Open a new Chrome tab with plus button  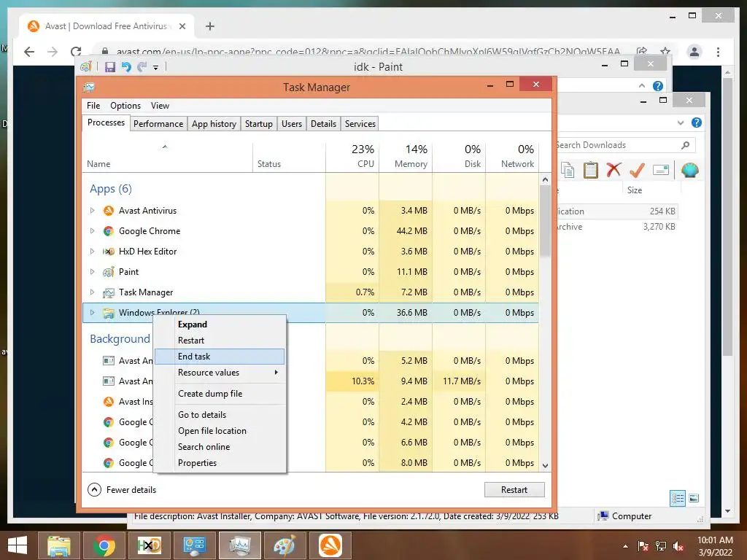[x=210, y=26]
